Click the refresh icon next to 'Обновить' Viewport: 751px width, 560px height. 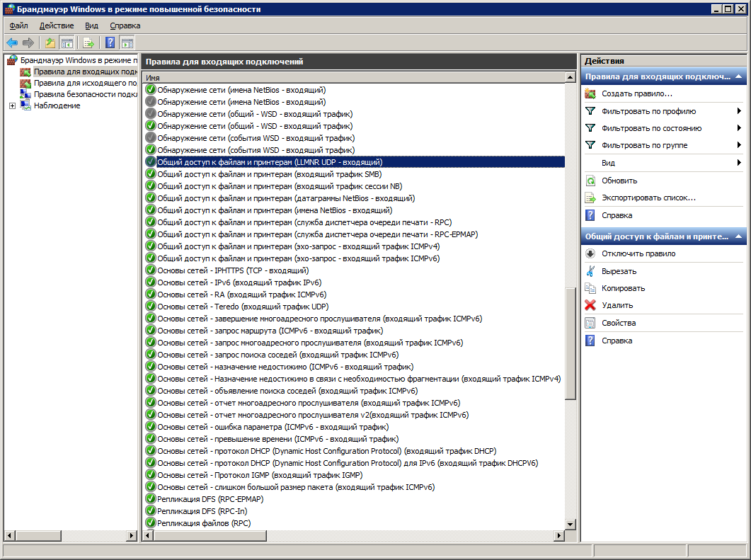(x=590, y=181)
